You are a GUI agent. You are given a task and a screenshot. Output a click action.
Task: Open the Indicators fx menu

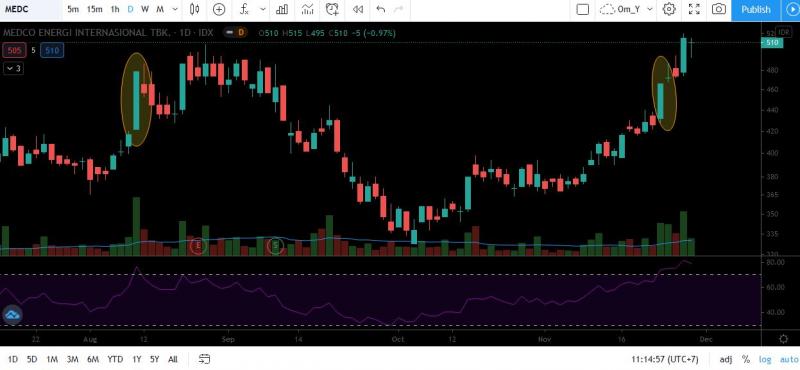(x=245, y=9)
